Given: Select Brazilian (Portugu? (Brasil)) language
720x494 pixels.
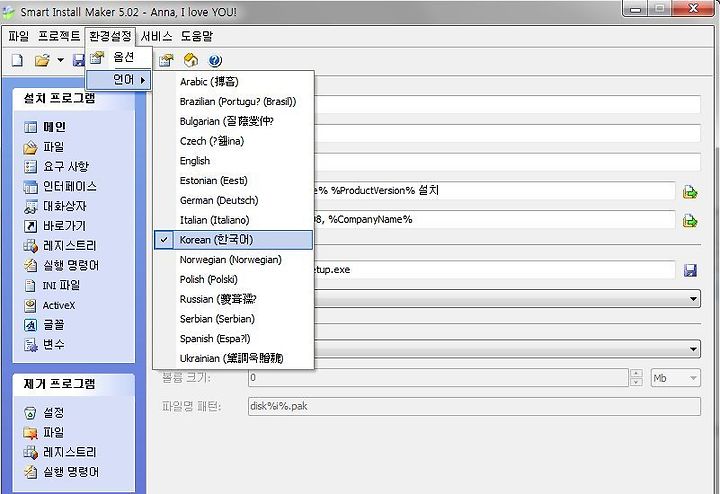Looking at the screenshot, I should 234,101.
